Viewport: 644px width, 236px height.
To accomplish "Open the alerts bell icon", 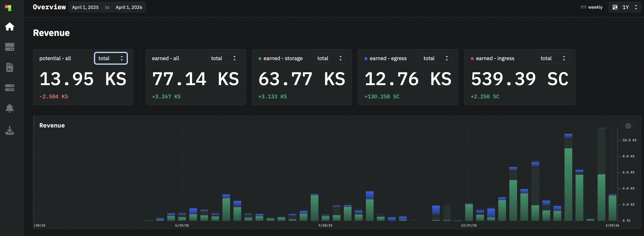I will pos(9,108).
